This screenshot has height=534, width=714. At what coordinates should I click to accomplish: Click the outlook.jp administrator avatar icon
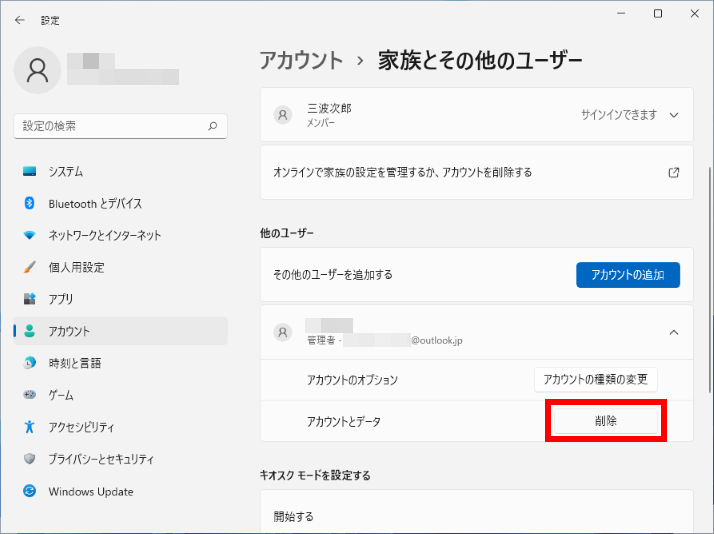pyautogui.click(x=283, y=332)
